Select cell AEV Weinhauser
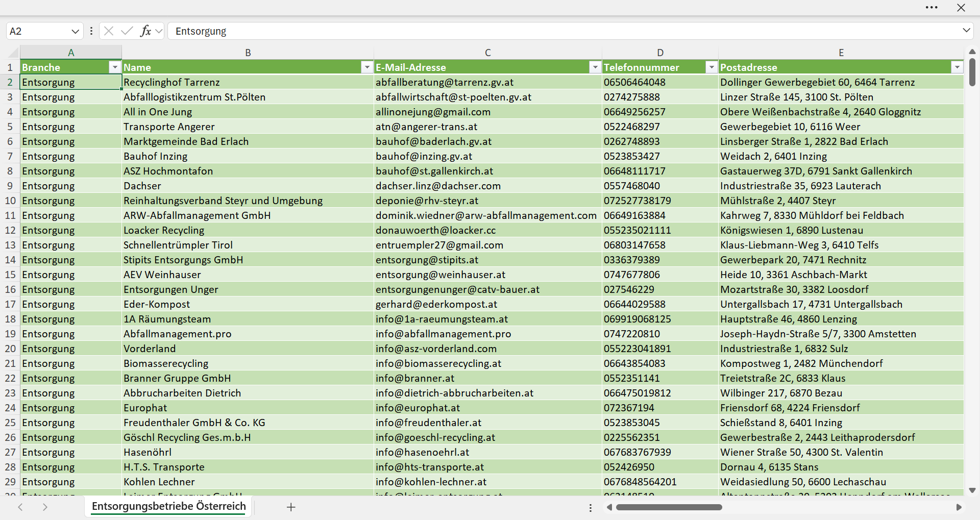 [x=248, y=275]
